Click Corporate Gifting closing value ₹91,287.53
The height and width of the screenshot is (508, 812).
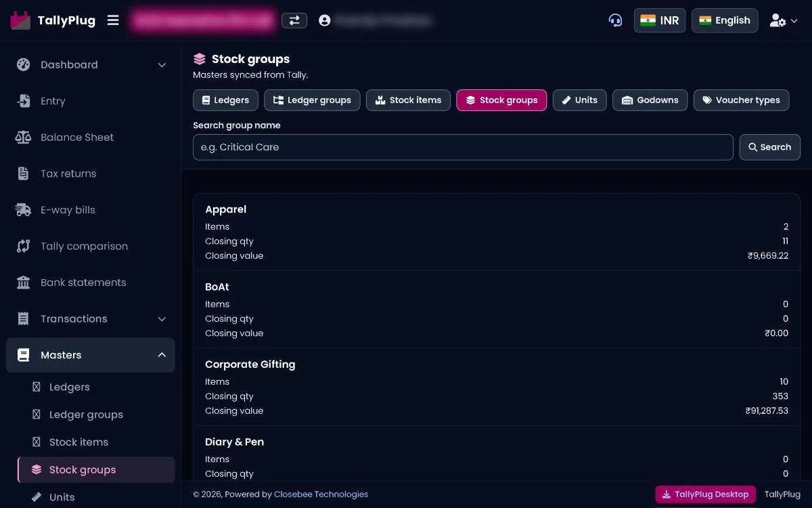[767, 411]
